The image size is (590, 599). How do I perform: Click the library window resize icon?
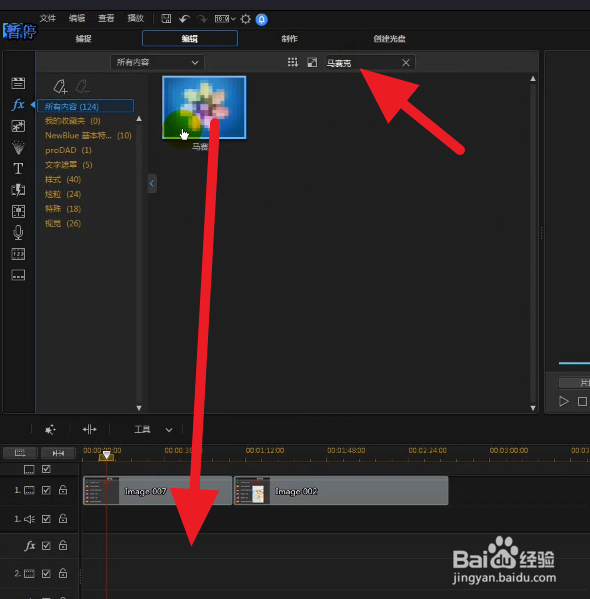[x=312, y=62]
